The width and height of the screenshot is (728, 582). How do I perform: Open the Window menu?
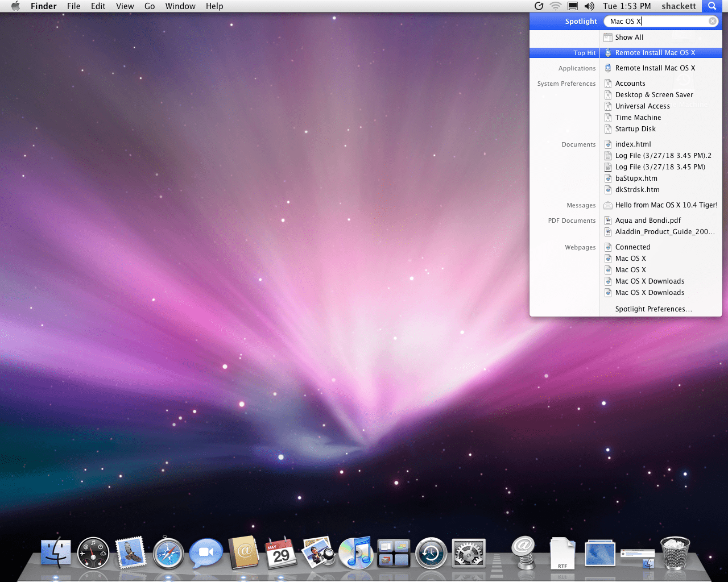tap(180, 6)
